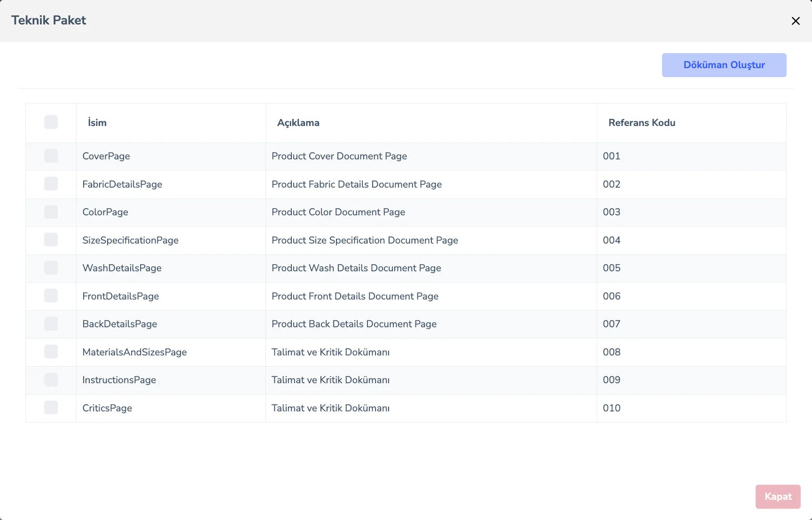
Task: Check the InstructionsPage row checkbox
Action: [x=51, y=379]
